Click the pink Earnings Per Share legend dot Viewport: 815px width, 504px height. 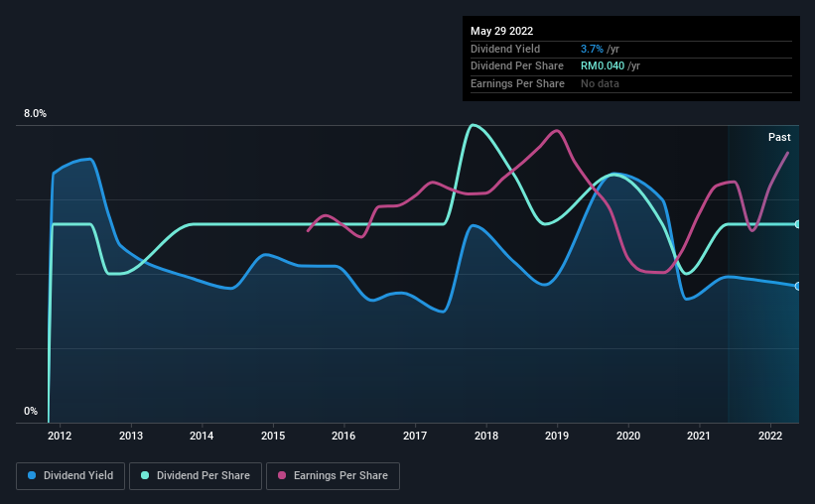point(281,476)
